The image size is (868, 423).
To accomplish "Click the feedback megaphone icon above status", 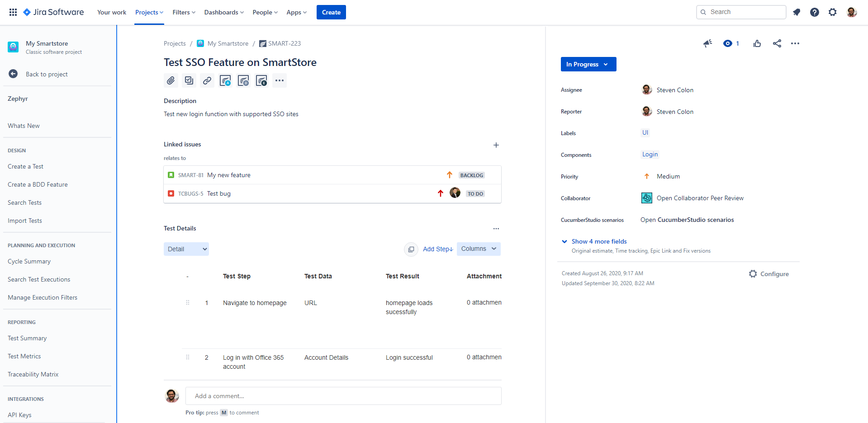I will 707,43.
